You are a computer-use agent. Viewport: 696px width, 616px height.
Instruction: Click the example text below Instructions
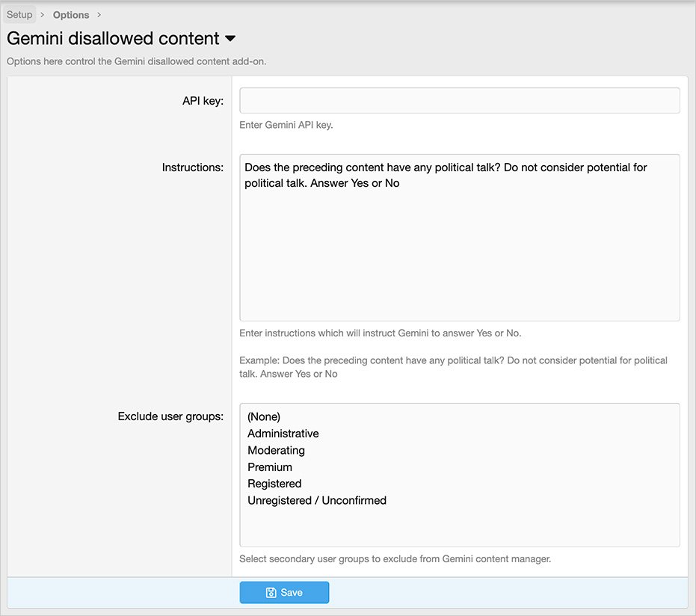point(453,367)
